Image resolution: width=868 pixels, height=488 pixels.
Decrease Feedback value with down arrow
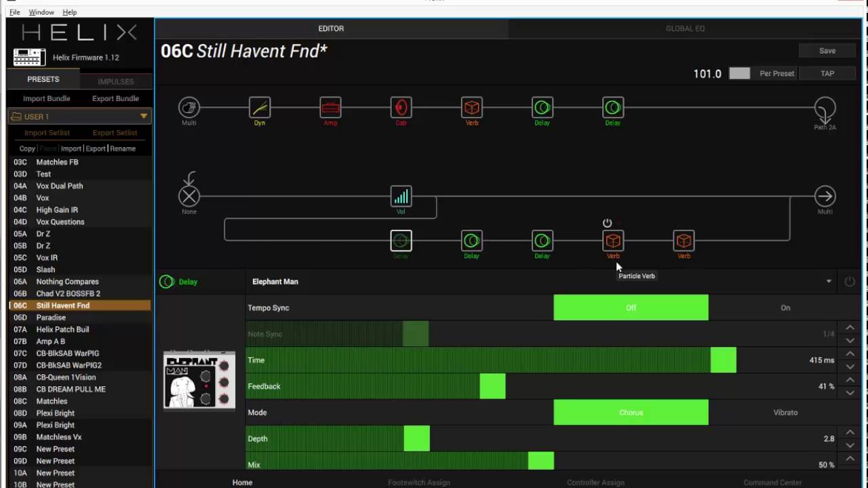[850, 393]
